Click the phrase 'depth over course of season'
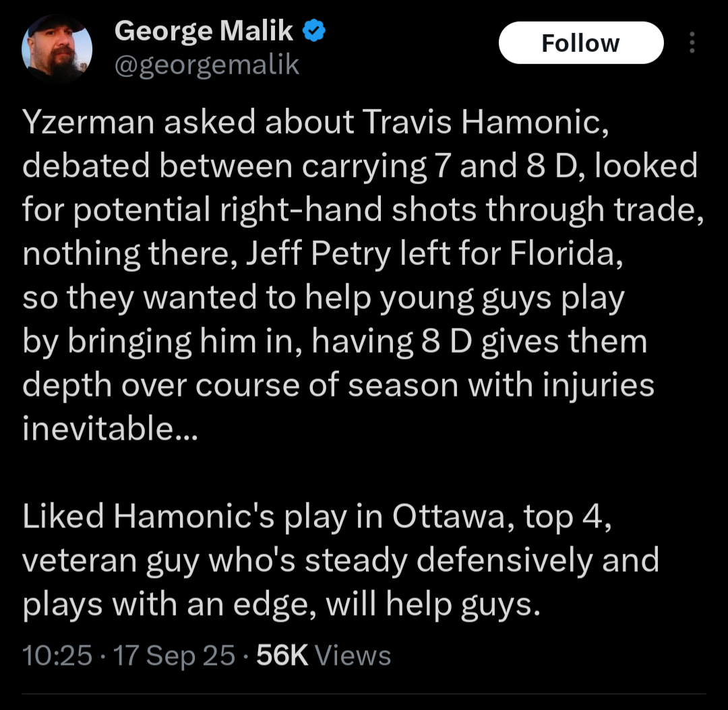728x710 pixels. (241, 386)
